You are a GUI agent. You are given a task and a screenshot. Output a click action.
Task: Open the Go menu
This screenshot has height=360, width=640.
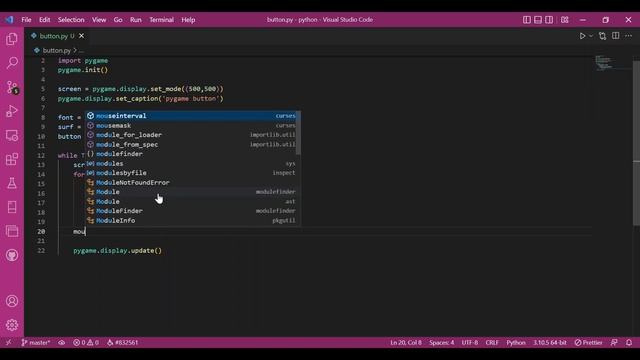click(118, 20)
